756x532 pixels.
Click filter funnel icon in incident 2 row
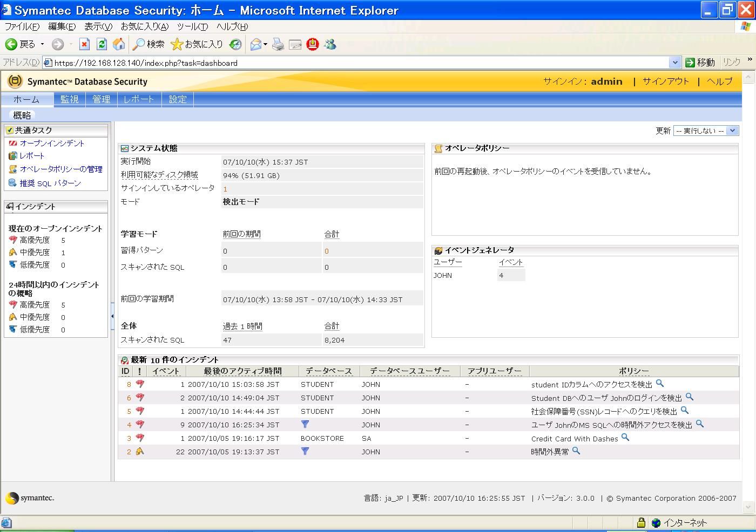click(305, 451)
